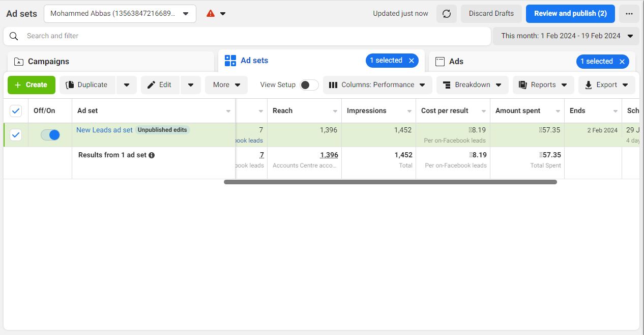The image size is (644, 335).
Task: Click the Export download button
Action: (606, 85)
